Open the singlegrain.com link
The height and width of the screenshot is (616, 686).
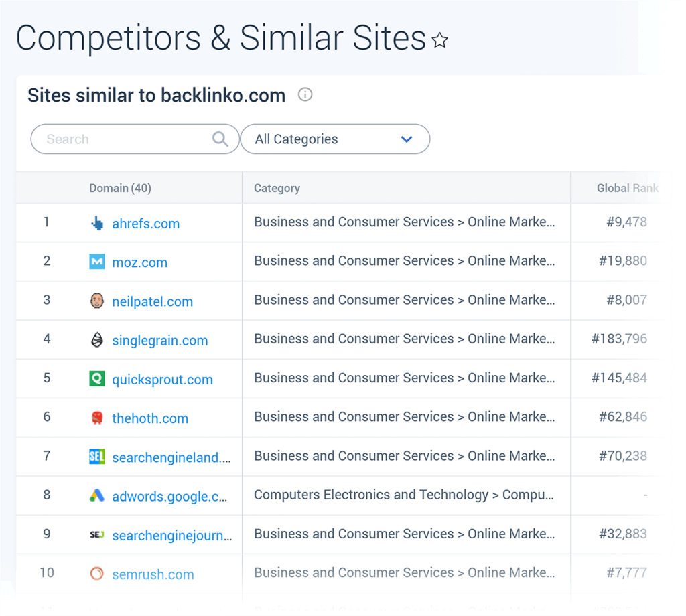[160, 340]
